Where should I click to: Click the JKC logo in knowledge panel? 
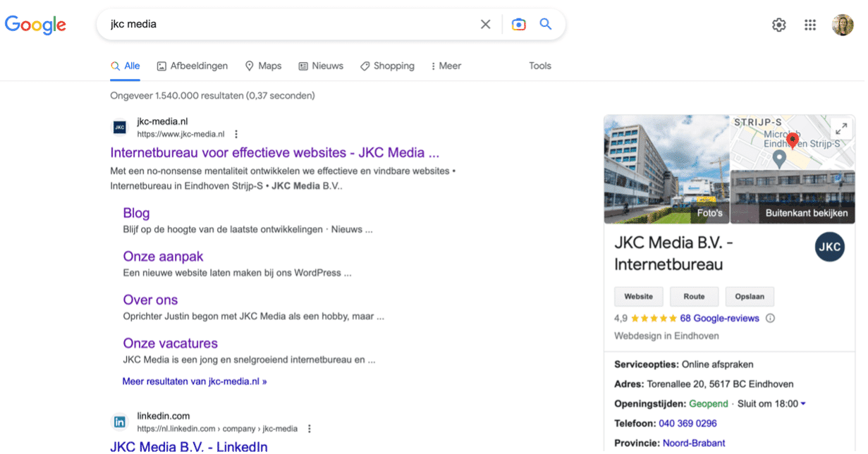(829, 247)
